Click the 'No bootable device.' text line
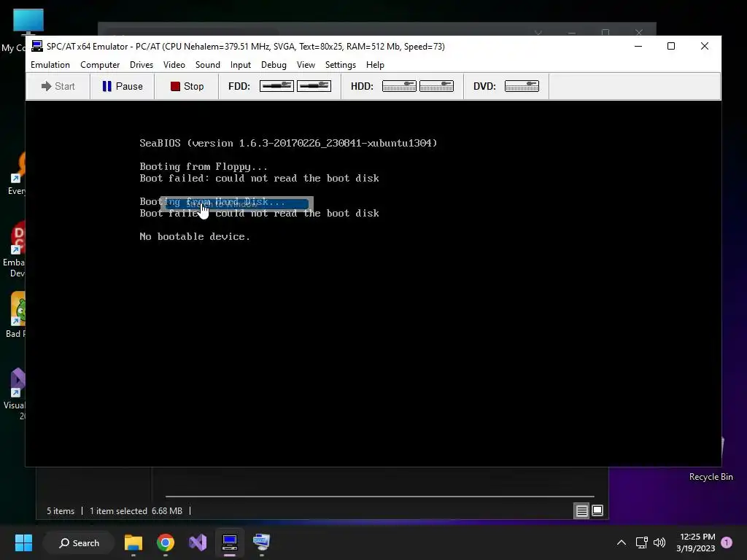The image size is (747, 560). tap(194, 237)
